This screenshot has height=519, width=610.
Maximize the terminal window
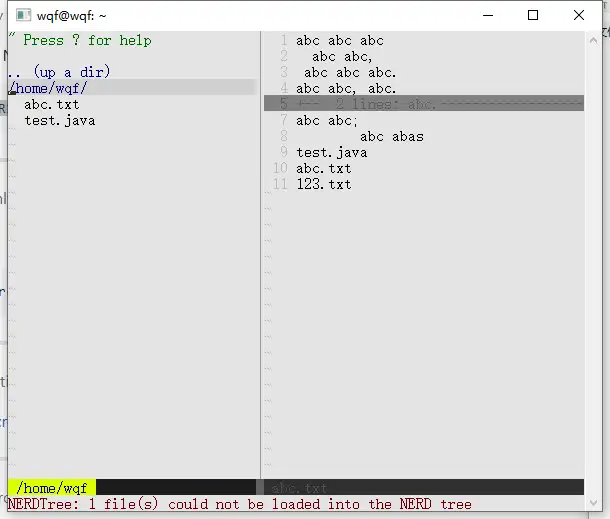(533, 15)
